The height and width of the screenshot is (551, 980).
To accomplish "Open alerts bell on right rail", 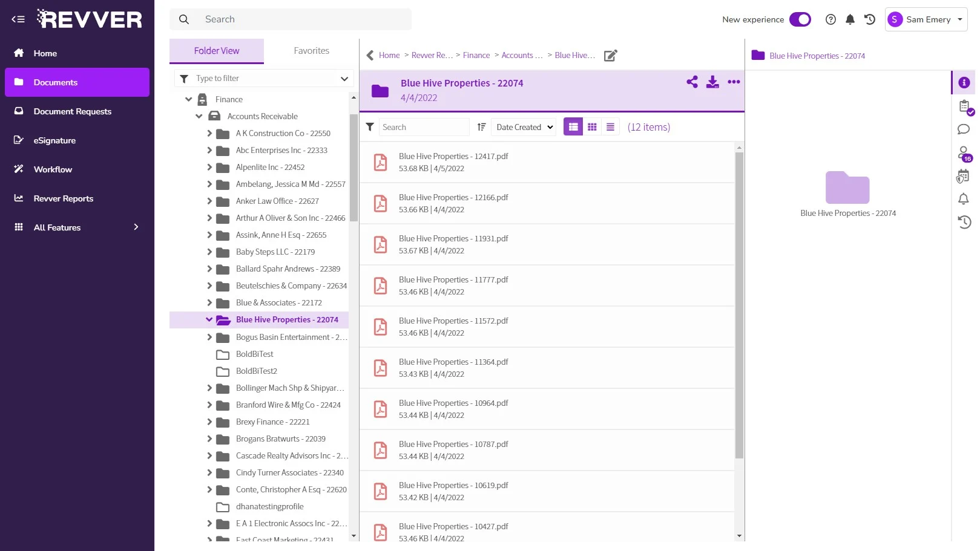I will 964,199.
